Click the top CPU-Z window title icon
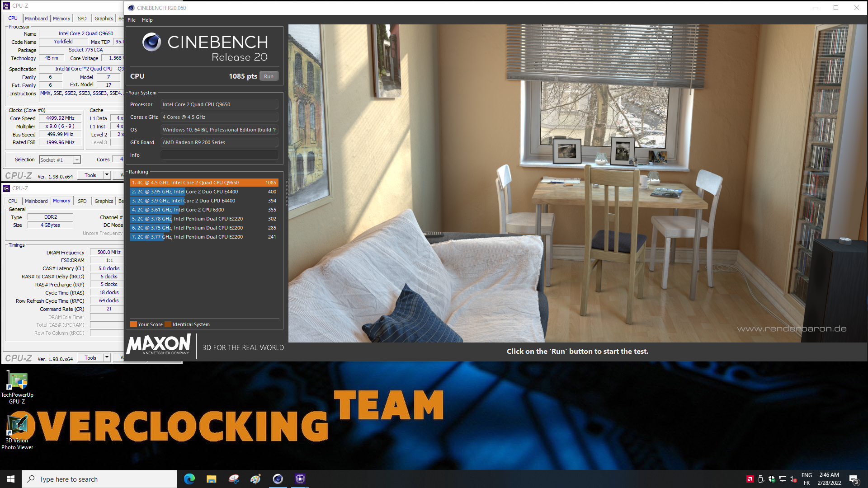The image size is (868, 488). tap(6, 6)
